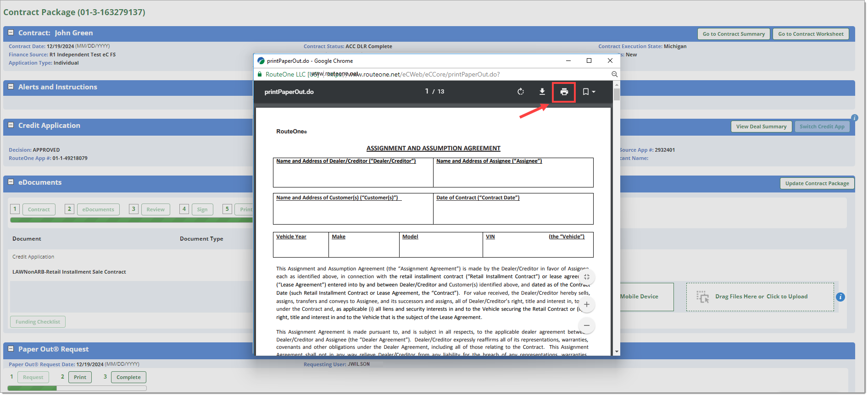Screen dimensions: 868x396
Task: Select the Print paper out step
Action: (x=80, y=377)
